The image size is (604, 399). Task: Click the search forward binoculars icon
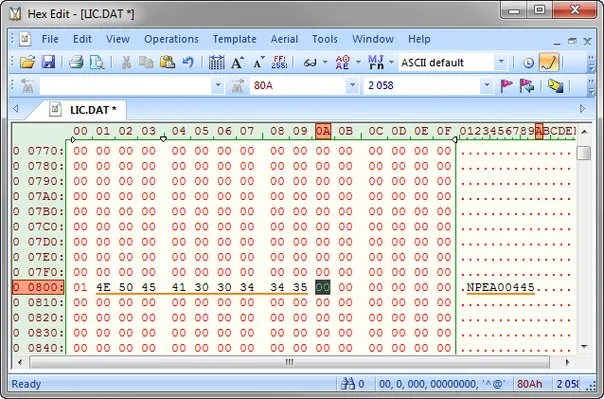tap(237, 86)
